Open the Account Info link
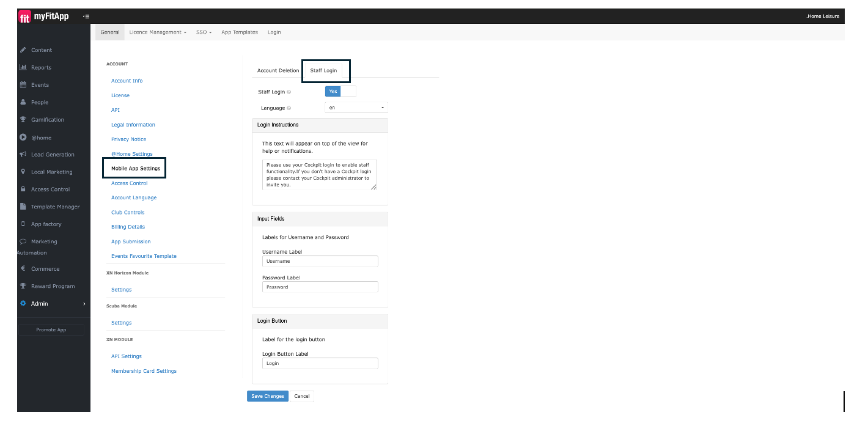Screen dimensions: 868x445 (x=127, y=81)
